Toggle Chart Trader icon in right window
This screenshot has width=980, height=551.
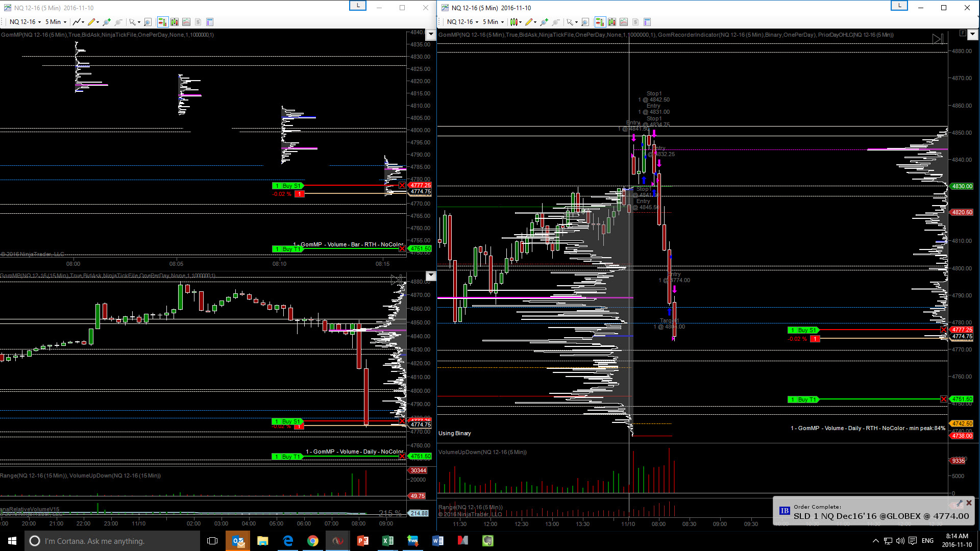click(600, 22)
